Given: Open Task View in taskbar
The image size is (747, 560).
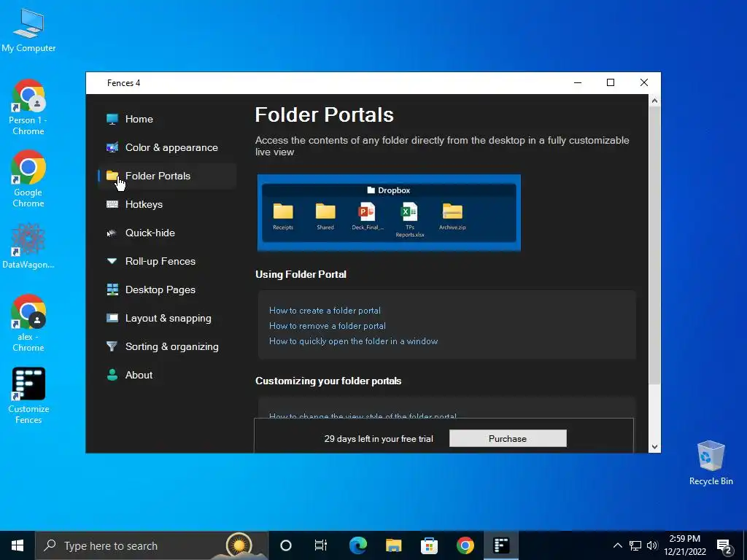Looking at the screenshot, I should click(321, 545).
